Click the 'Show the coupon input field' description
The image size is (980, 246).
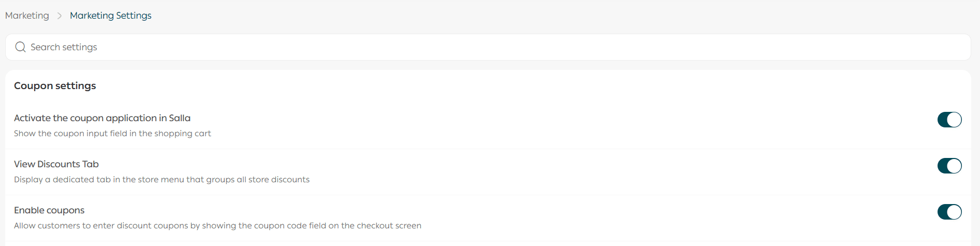point(112,134)
